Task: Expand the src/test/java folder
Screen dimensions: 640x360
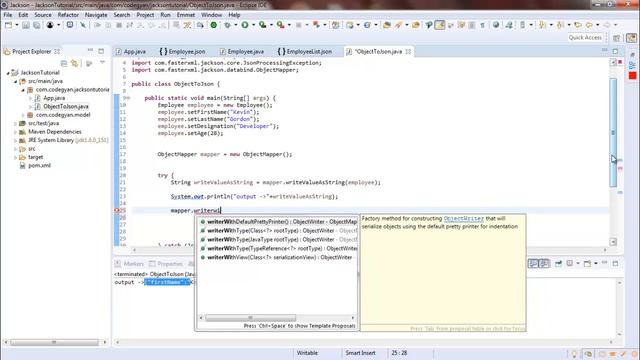Action: coord(16,123)
